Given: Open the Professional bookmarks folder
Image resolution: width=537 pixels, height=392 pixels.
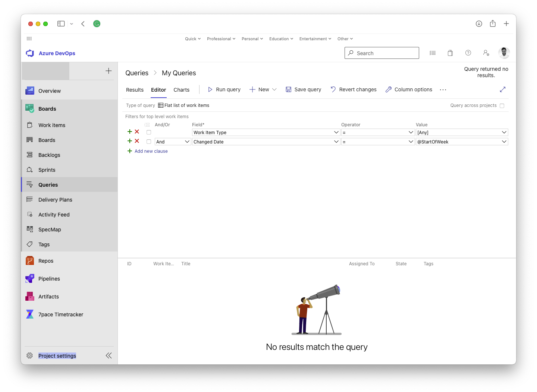Looking at the screenshot, I should click(x=221, y=39).
